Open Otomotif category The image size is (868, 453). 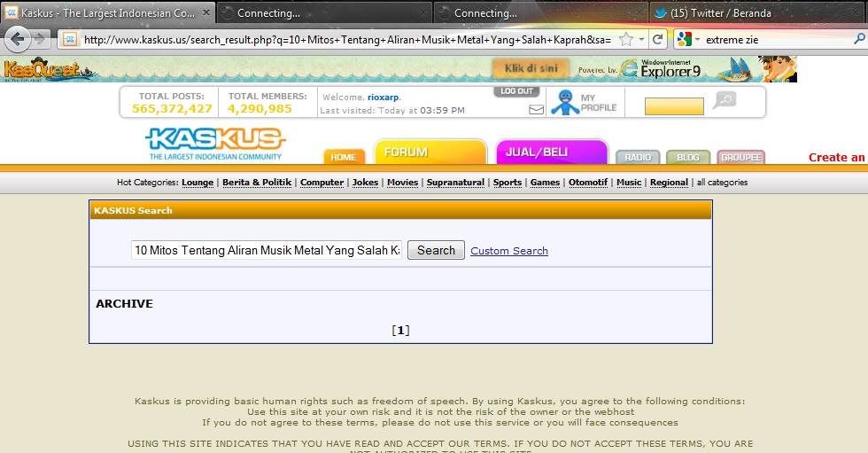pos(588,183)
